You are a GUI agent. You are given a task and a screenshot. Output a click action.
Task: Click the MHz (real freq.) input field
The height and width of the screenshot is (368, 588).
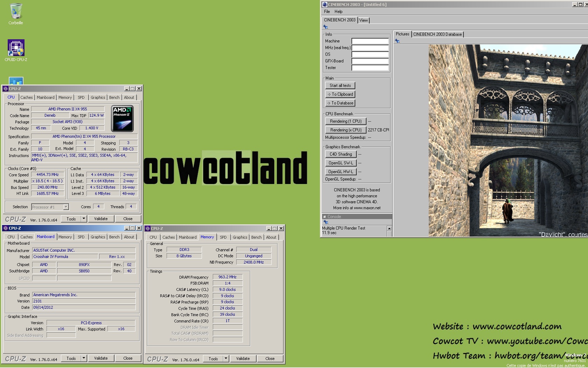pyautogui.click(x=370, y=48)
